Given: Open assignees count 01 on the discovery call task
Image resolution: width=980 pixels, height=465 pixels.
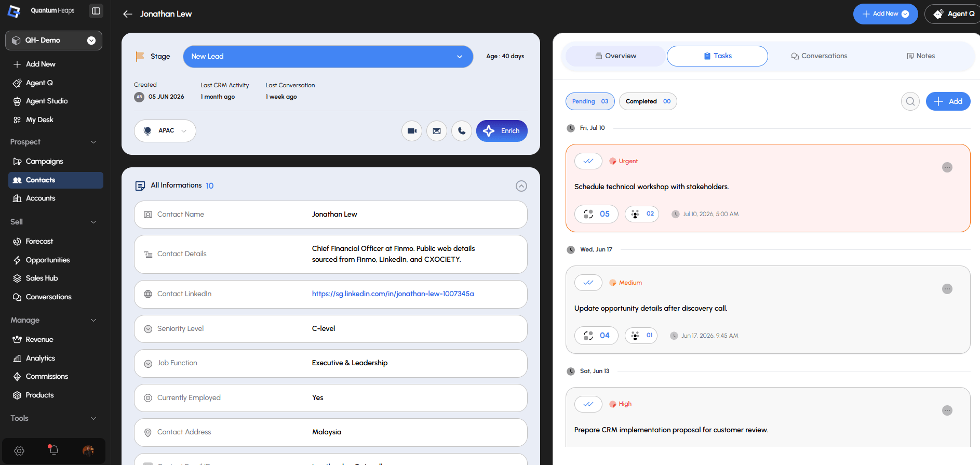Looking at the screenshot, I should [x=641, y=336].
